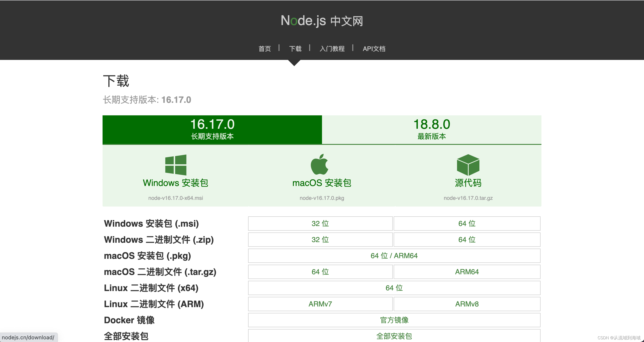This screenshot has height=342, width=644.
Task: Open the Docker 官方镜像 link
Action: pyautogui.click(x=394, y=320)
